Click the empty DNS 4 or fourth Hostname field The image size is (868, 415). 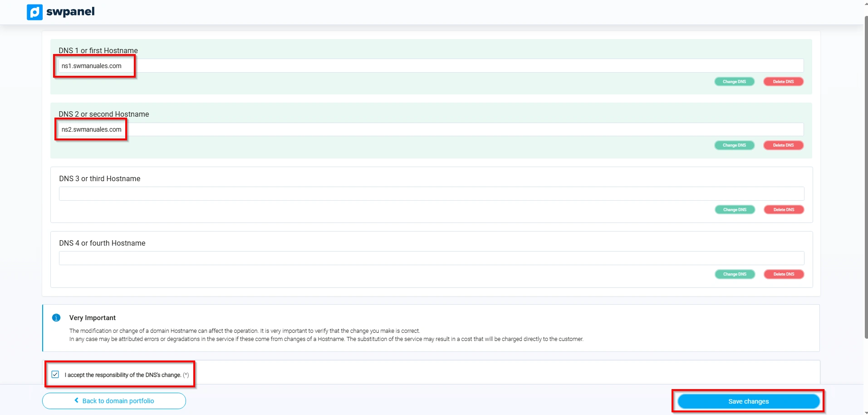432,258
